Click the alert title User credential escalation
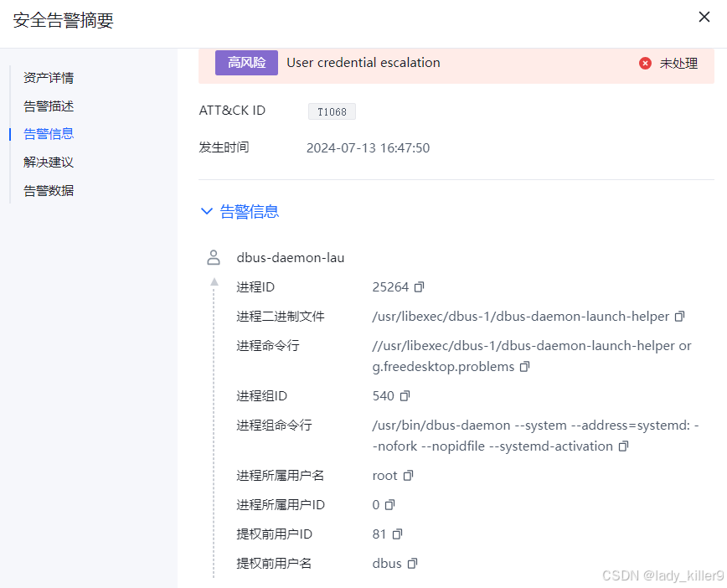This screenshot has height=588, width=727. tap(363, 62)
